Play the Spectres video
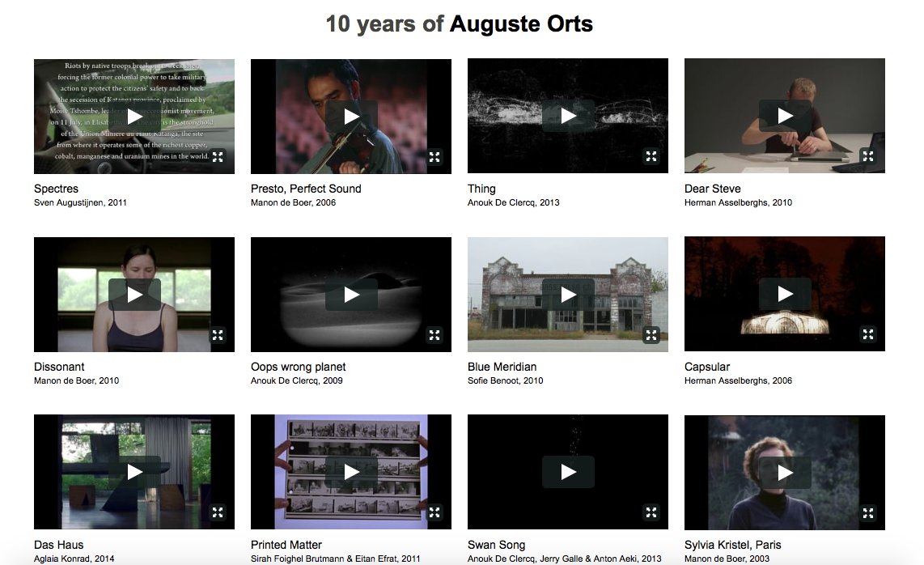Image resolution: width=924 pixels, height=565 pixels. 134,117
